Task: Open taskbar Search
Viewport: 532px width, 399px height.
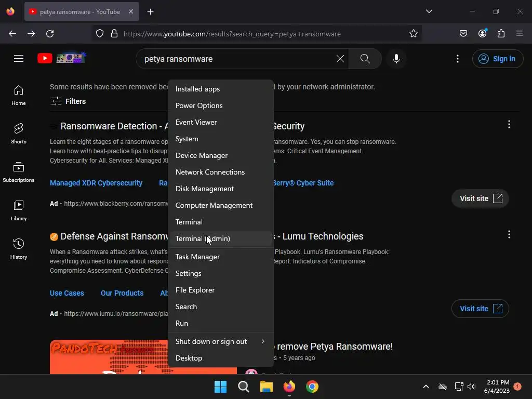Action: coord(243,387)
